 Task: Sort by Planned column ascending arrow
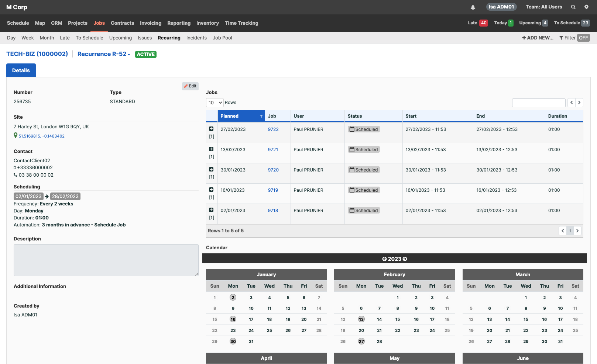(261, 116)
